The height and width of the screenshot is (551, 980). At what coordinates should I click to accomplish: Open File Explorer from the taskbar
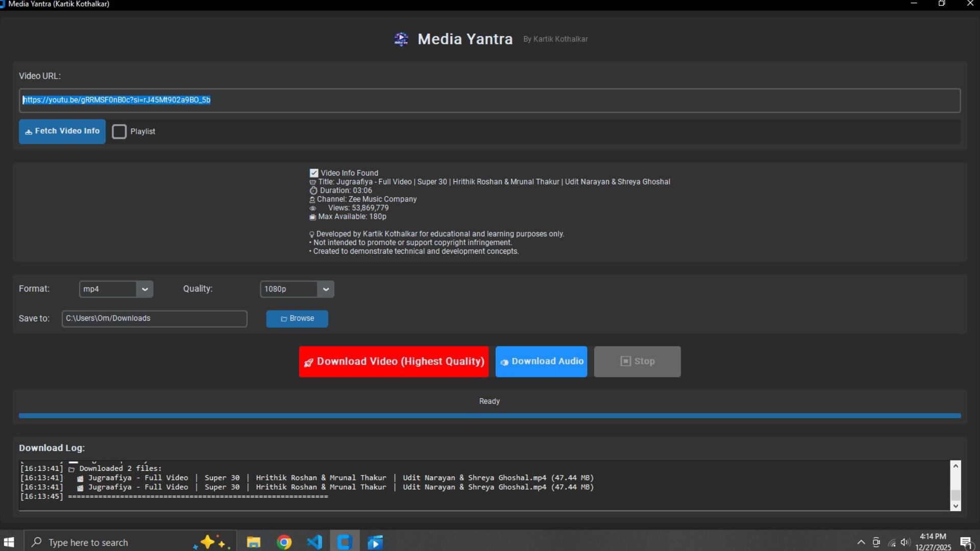pos(254,542)
